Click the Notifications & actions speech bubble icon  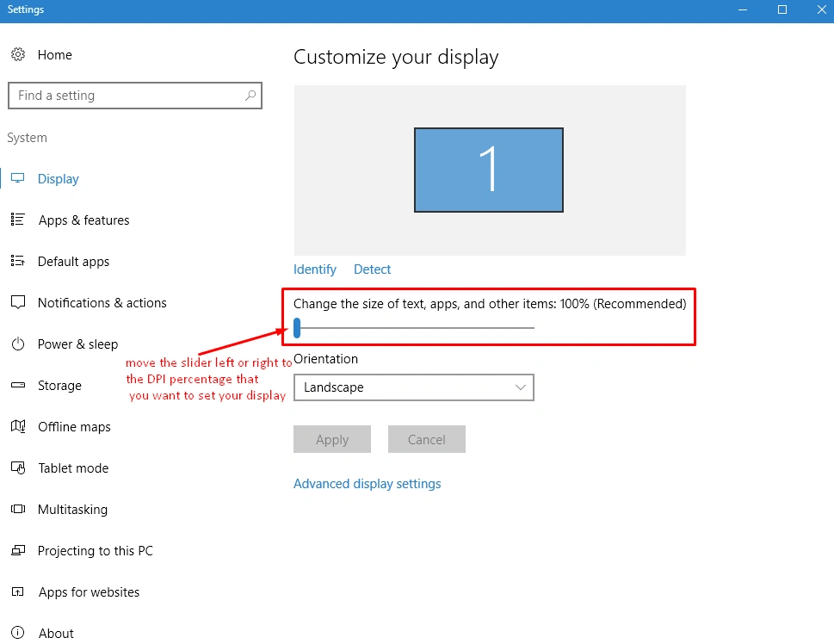[18, 302]
